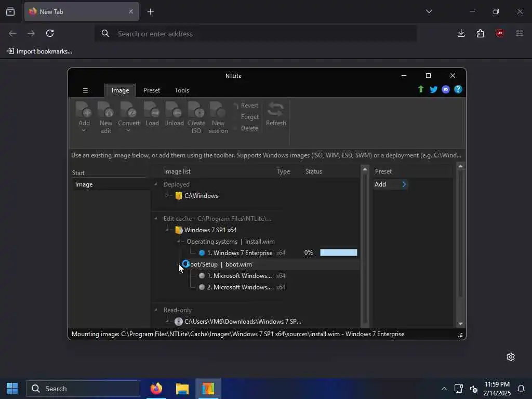The image size is (532, 399).
Task: Click the uBlock Origin icon
Action: (499, 33)
